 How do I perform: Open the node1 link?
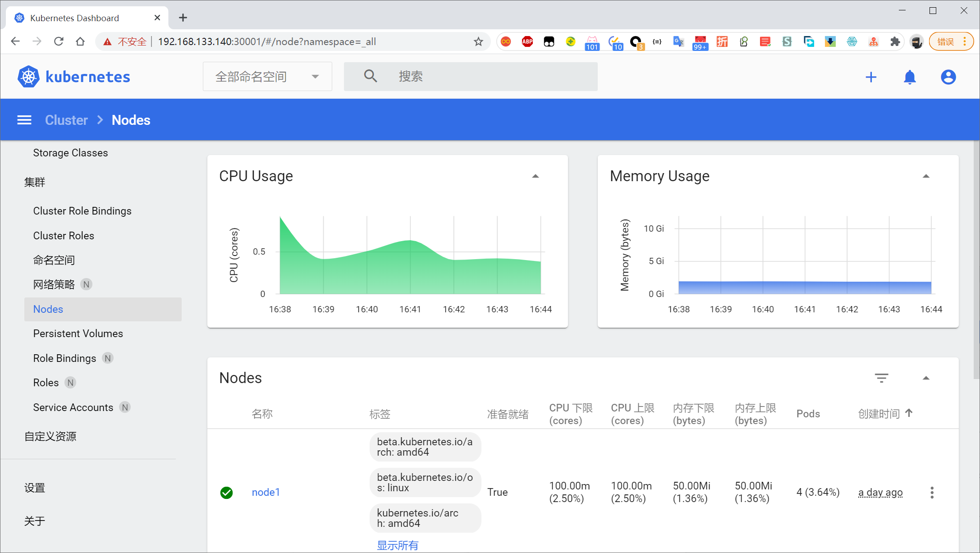point(266,492)
